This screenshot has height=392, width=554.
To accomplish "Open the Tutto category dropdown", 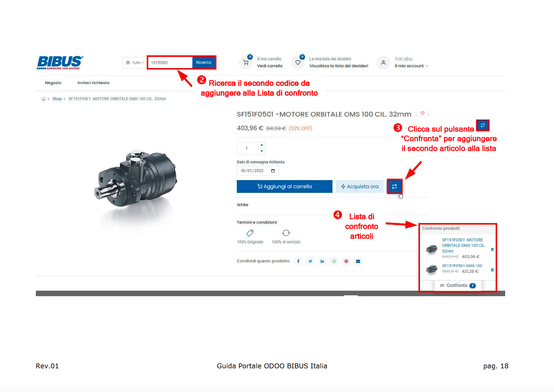I will 135,63.
